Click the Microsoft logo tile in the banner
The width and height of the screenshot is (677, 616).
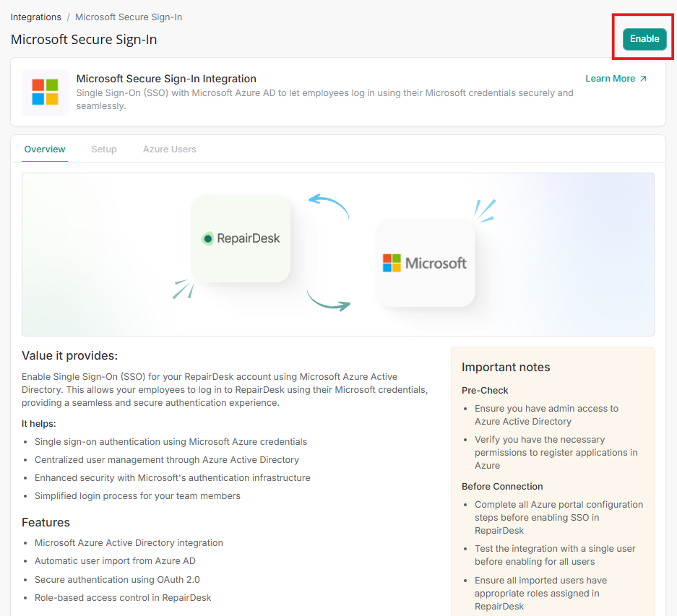tap(425, 263)
